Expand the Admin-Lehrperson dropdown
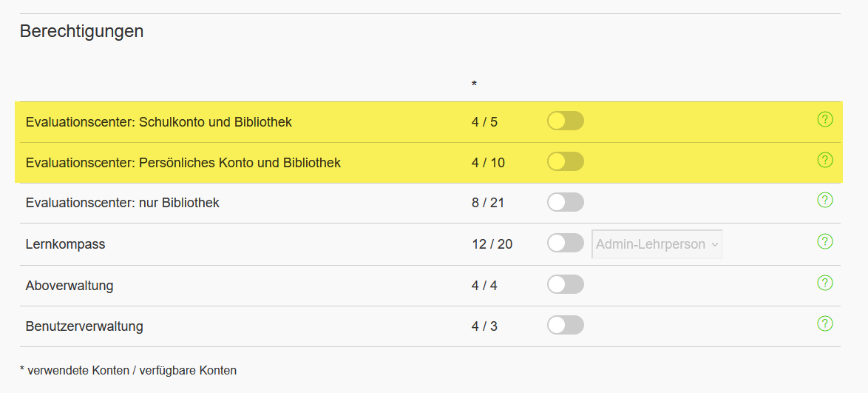The width and height of the screenshot is (868, 393). pyautogui.click(x=657, y=244)
